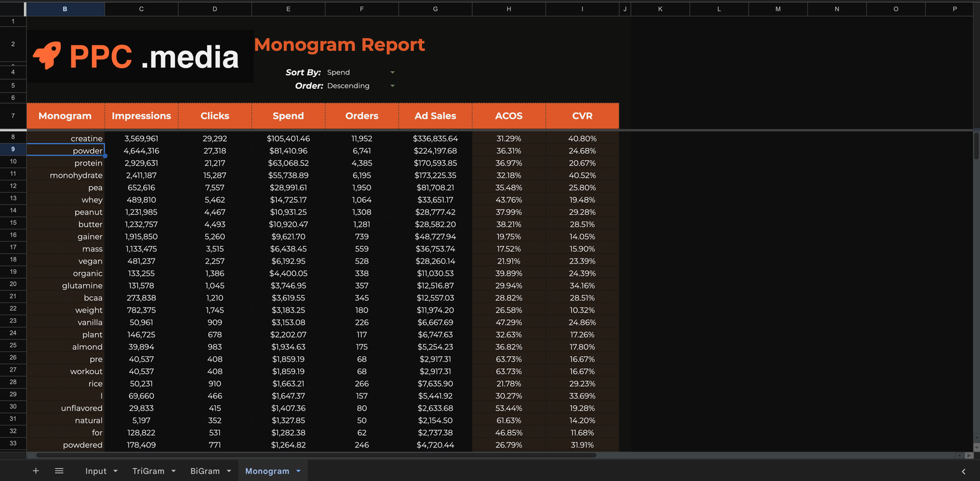Click the Impressions column header cell

point(141,116)
